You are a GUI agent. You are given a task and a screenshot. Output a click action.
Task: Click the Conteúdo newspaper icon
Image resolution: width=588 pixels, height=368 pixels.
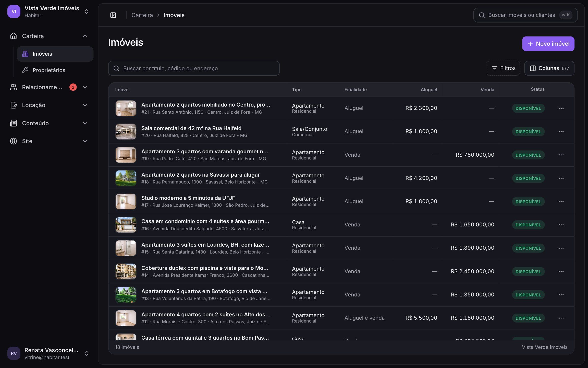(x=13, y=123)
